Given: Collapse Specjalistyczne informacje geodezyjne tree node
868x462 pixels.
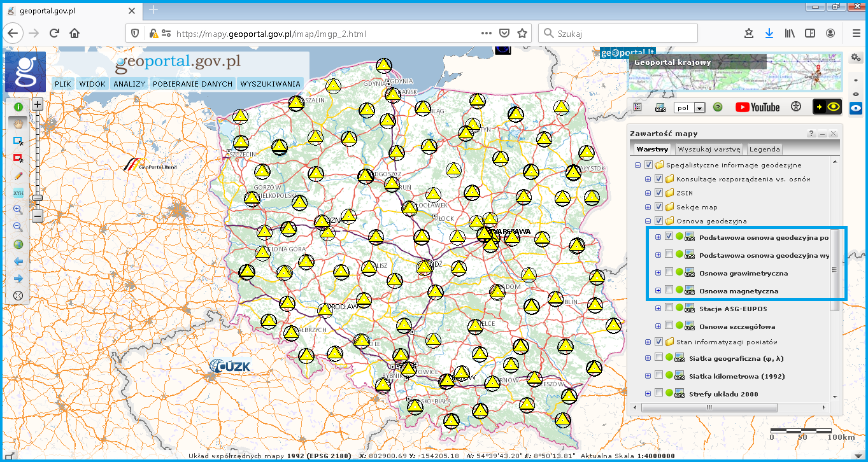Looking at the screenshot, I should [x=637, y=165].
